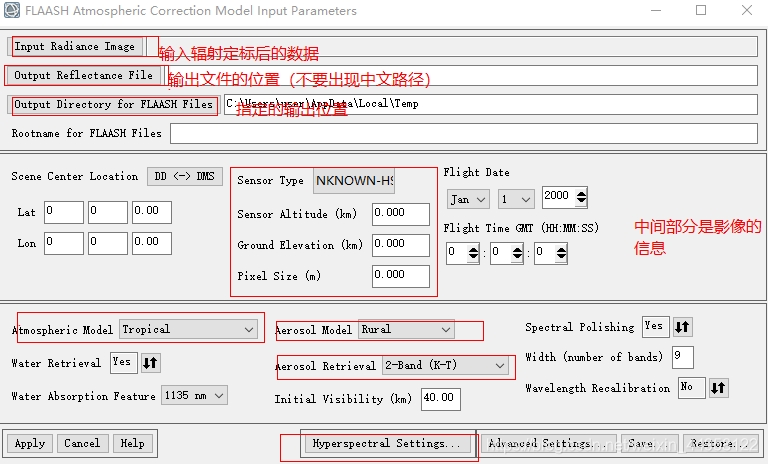The height and width of the screenshot is (464, 768).
Task: Click the Water Retrieval Yes value box
Action: (x=123, y=363)
